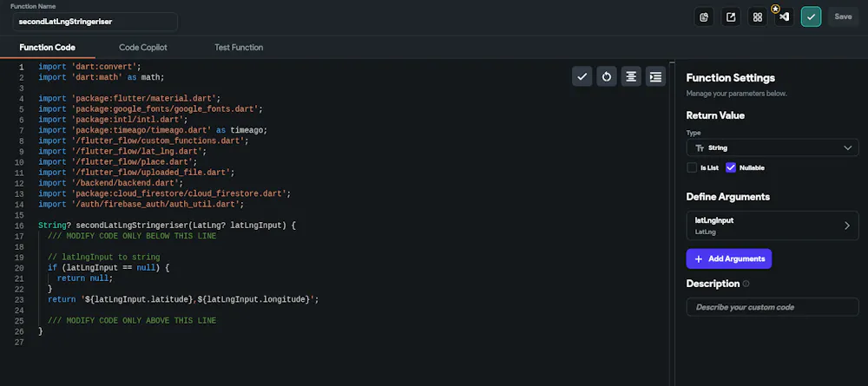The image size is (868, 386).
Task: Click line number 27 in the gutter
Action: [x=21, y=343]
